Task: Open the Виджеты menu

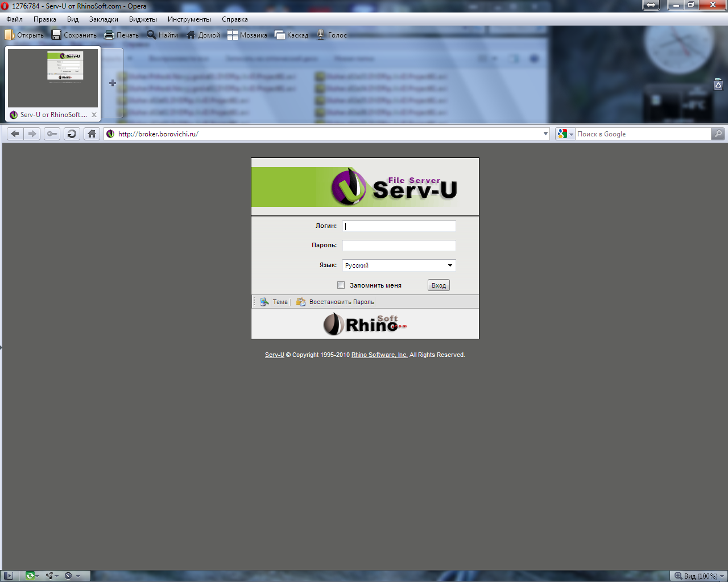Action: (143, 19)
